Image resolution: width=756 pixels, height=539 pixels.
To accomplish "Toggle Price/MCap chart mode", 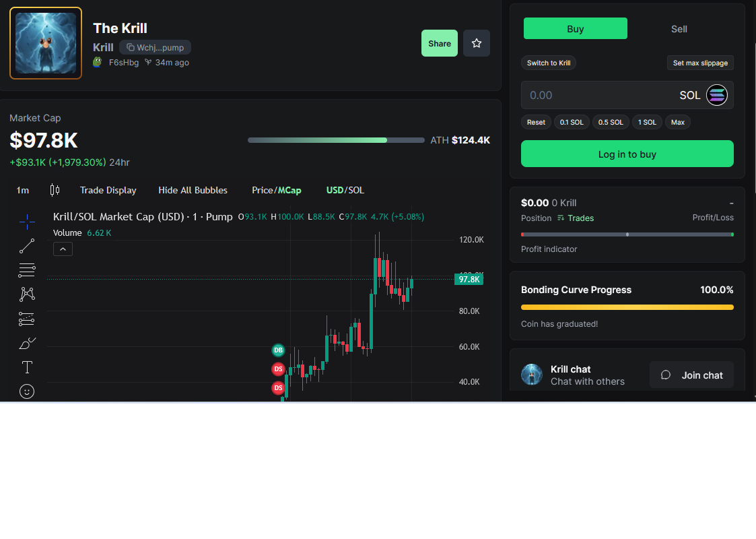I will (277, 190).
